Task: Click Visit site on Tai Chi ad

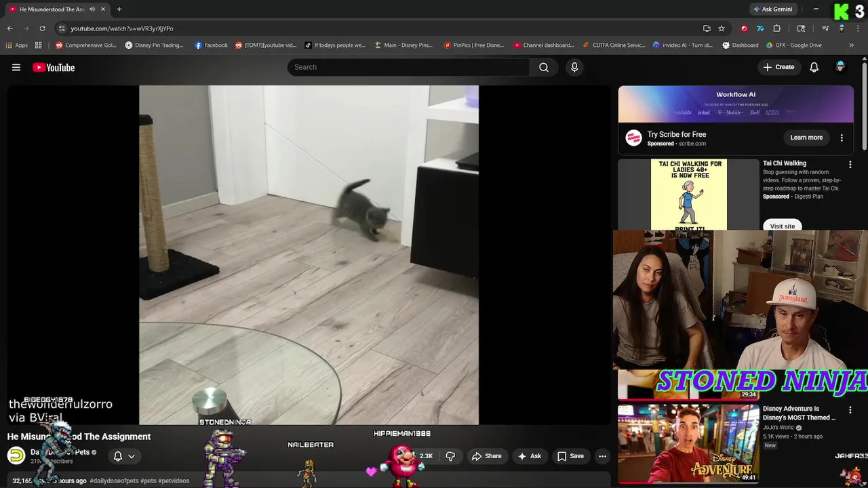Action: (782, 226)
